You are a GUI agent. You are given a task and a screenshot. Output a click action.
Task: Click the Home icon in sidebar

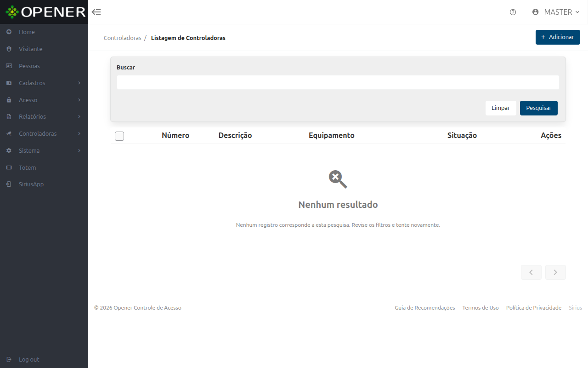coord(9,32)
